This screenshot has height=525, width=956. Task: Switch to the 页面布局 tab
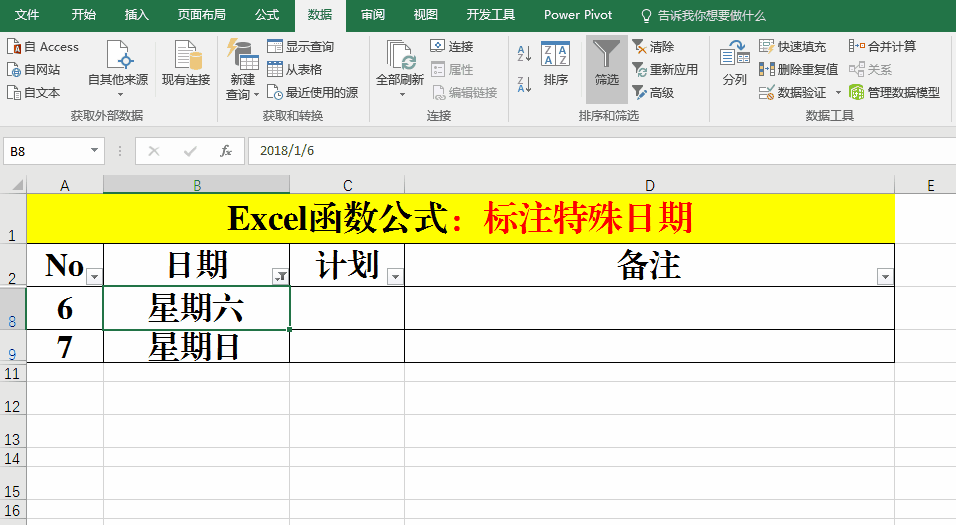click(201, 15)
